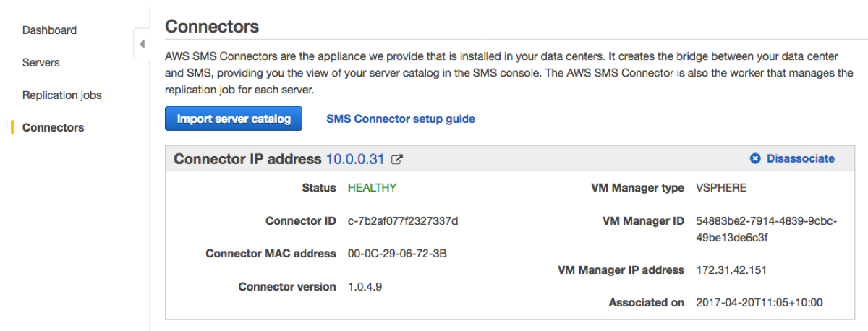Click the connector version value 1.0.4.9
Screen dimensions: 868x331
click(x=365, y=287)
